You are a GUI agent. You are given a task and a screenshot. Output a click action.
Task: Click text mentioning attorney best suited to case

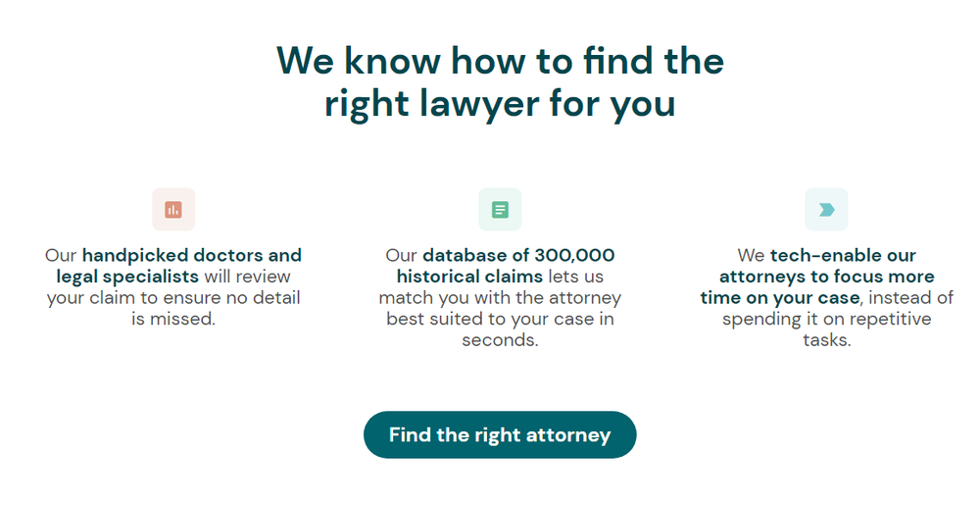[x=500, y=308]
